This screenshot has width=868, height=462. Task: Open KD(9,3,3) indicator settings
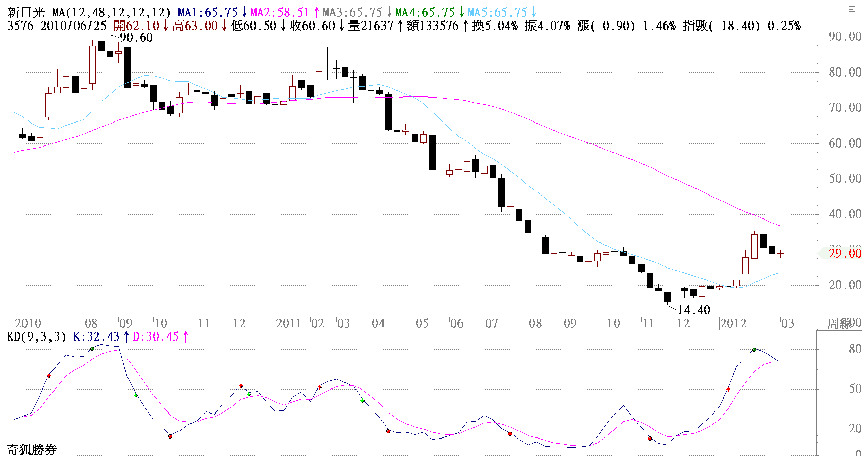[36, 337]
